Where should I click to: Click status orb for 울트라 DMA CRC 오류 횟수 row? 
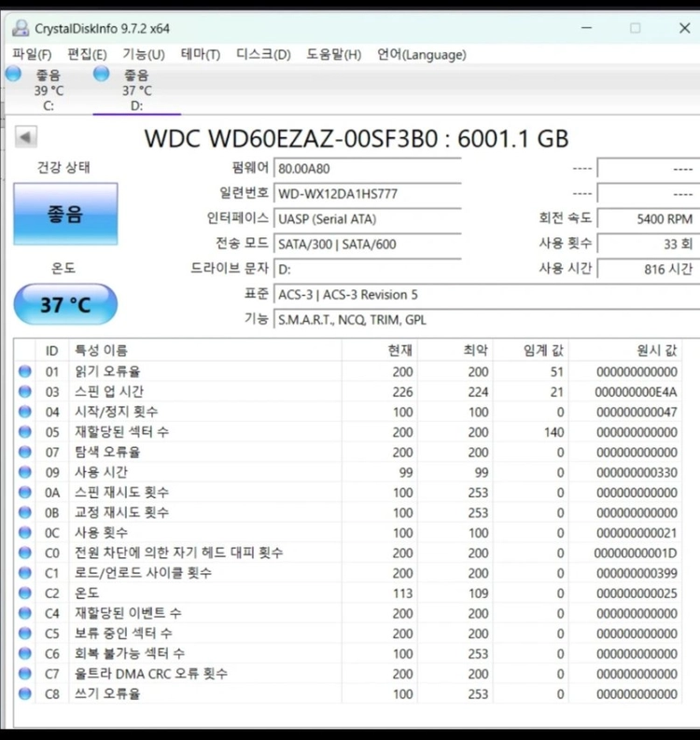(x=25, y=674)
